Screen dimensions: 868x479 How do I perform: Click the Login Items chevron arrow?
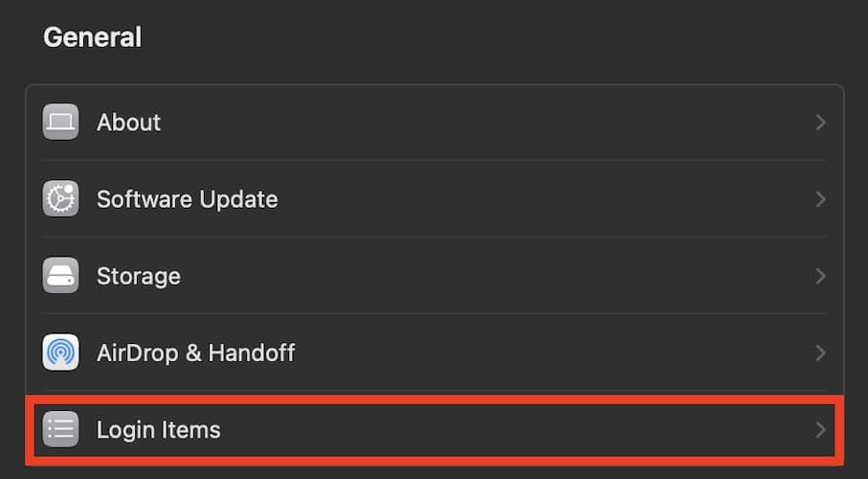coord(820,430)
